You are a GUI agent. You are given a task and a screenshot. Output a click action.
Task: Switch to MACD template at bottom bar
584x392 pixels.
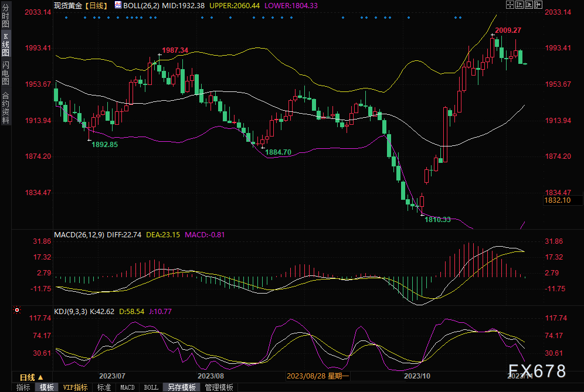point(127,387)
